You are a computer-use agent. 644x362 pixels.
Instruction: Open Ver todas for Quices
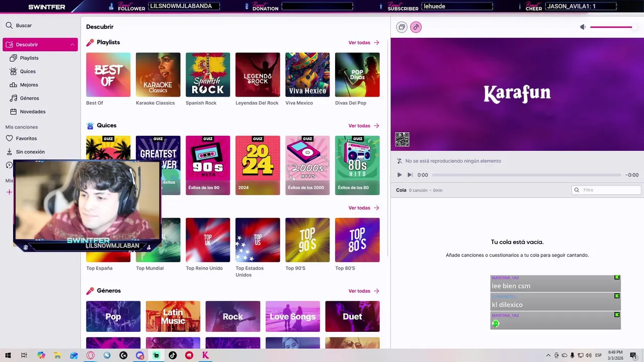tap(364, 126)
